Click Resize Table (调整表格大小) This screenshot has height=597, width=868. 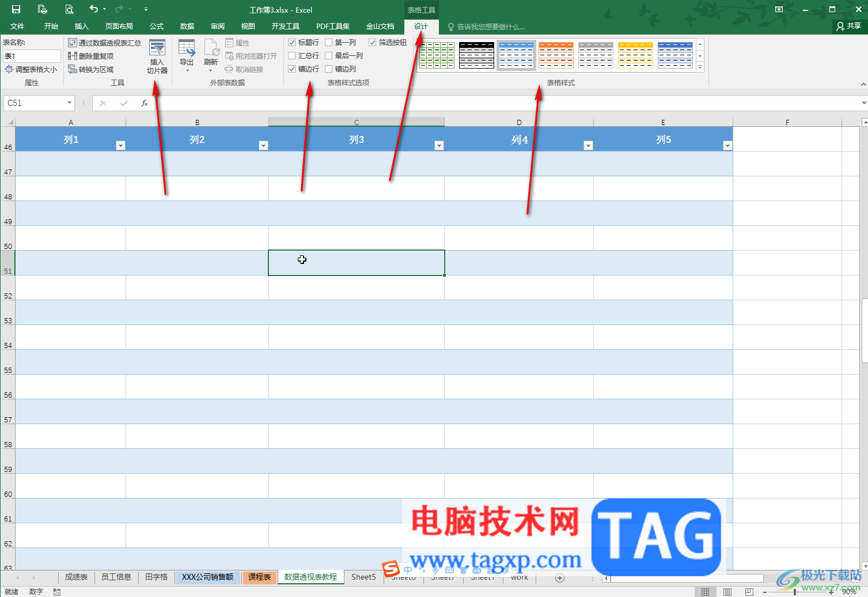(31, 69)
